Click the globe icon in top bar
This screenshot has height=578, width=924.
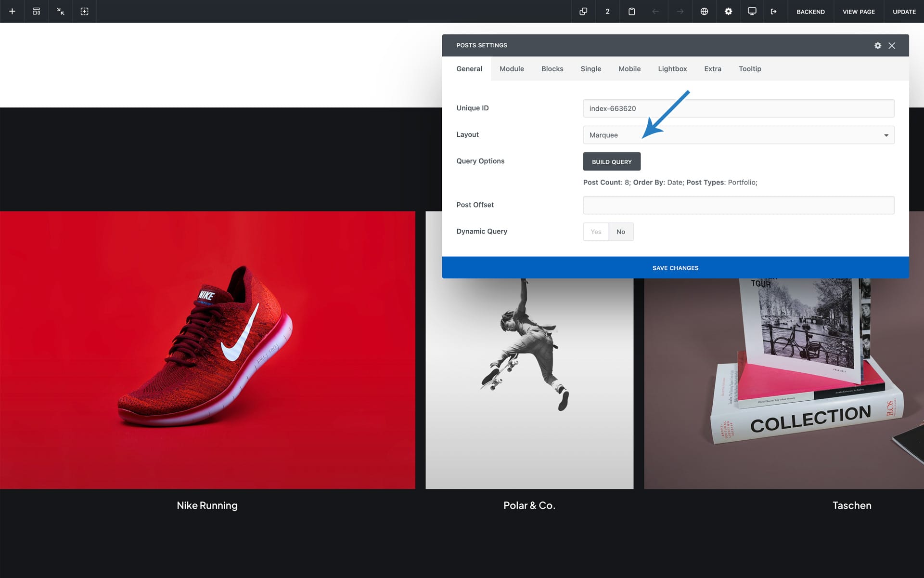coord(704,11)
